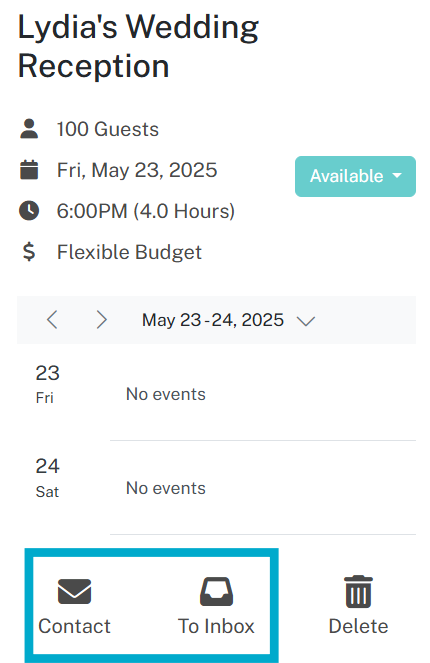Go to next dates with right arrow

[x=101, y=320]
